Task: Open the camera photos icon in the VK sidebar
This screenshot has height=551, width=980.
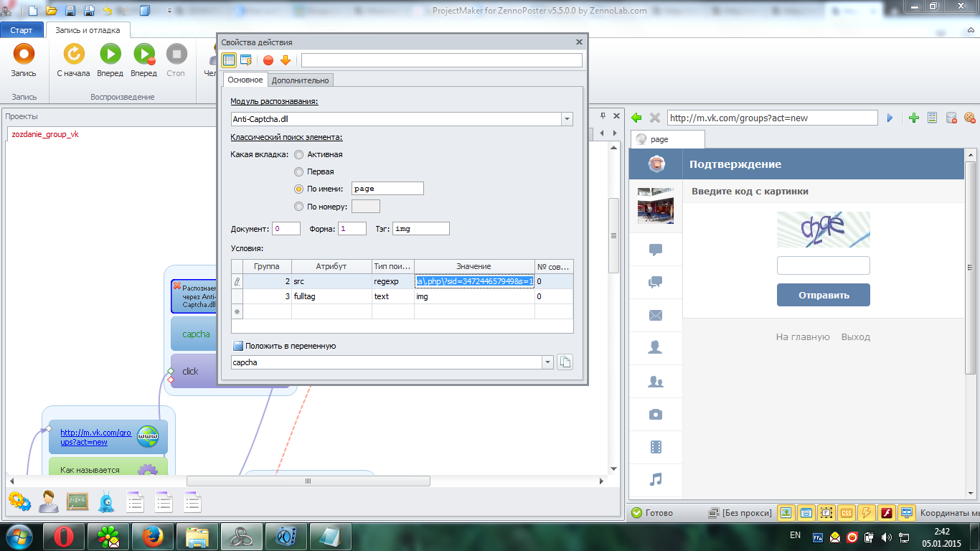Action: [x=656, y=415]
